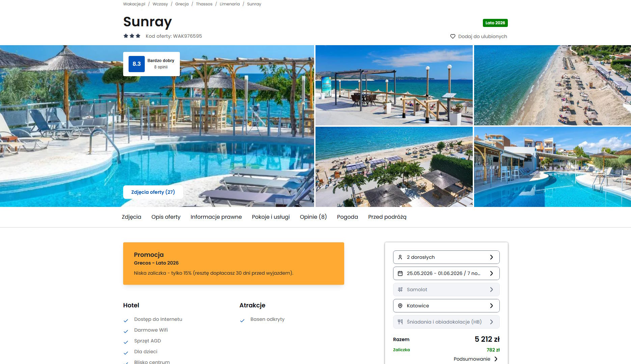Click the cutlery icon in meal plan field

tap(400, 322)
